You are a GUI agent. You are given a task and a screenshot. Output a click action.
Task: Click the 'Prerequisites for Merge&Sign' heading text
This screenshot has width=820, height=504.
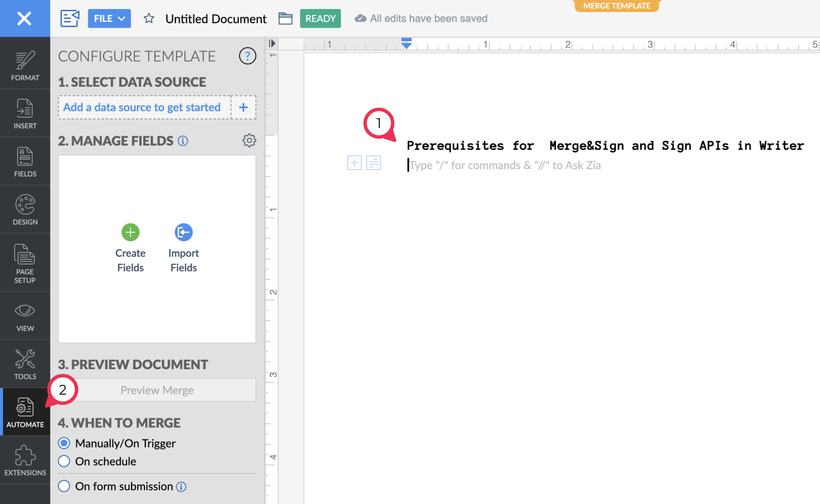(605, 146)
